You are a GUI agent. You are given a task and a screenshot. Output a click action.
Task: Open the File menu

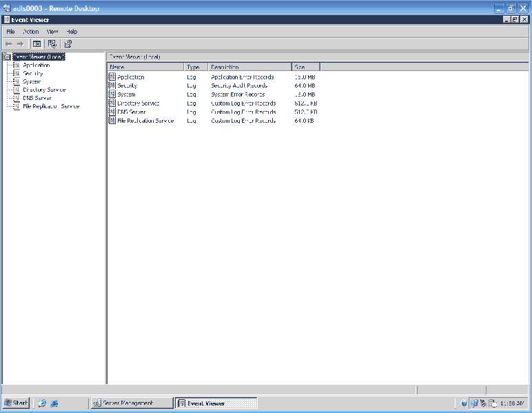coord(10,32)
